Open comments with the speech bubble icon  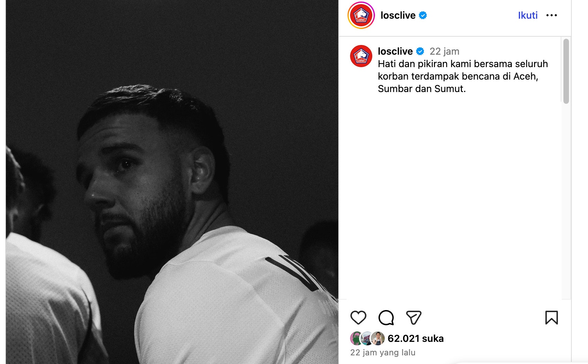tap(386, 318)
